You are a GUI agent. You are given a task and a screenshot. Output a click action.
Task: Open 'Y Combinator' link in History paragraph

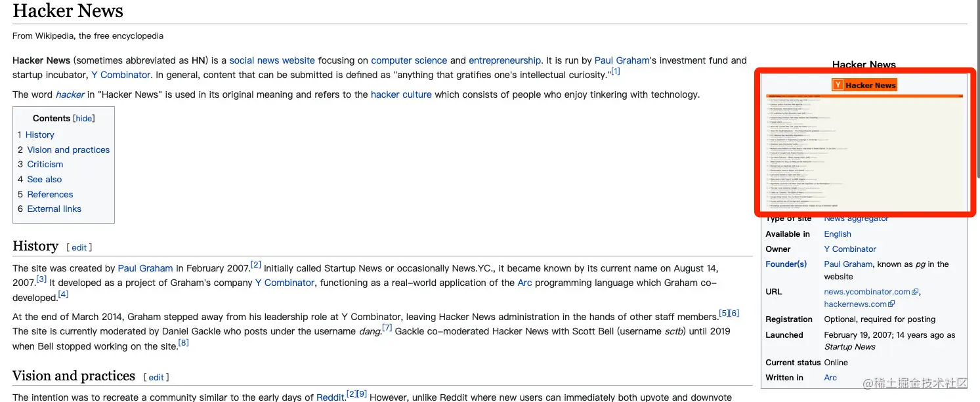pyautogui.click(x=285, y=283)
